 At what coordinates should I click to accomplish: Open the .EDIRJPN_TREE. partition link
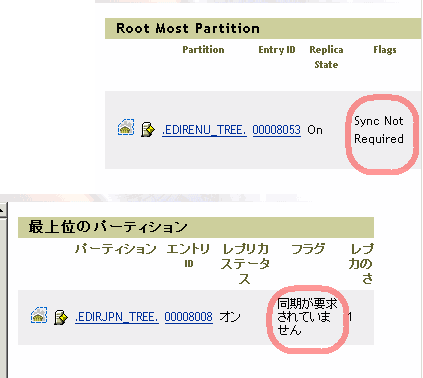pos(117,317)
